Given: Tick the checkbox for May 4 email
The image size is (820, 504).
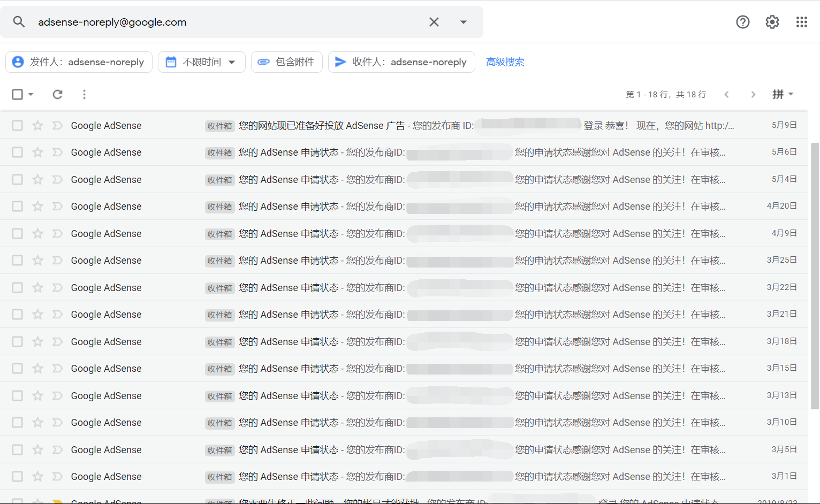Looking at the screenshot, I should click(18, 179).
